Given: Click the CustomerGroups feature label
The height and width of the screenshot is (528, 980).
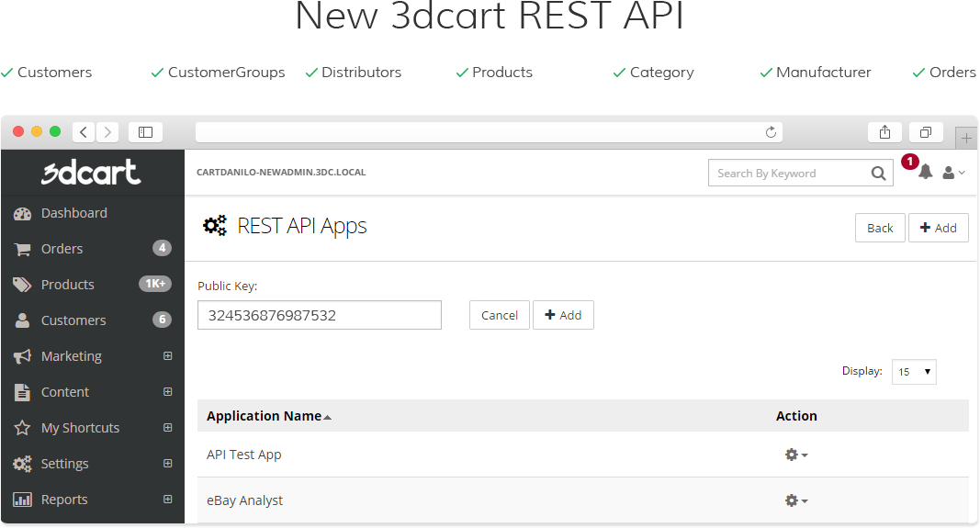Looking at the screenshot, I should coord(226,73).
